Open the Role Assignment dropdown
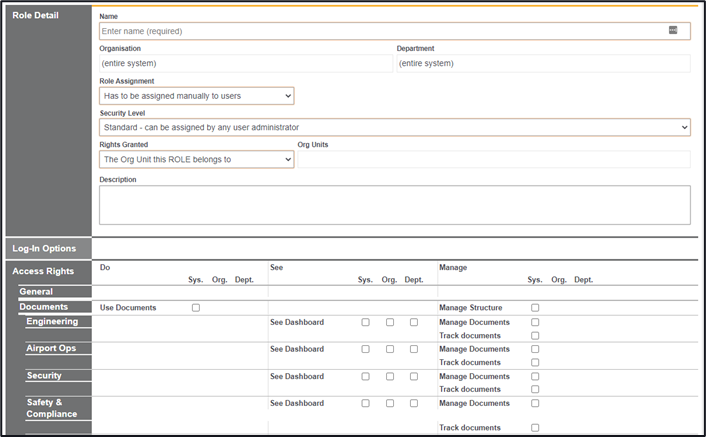 tap(196, 96)
